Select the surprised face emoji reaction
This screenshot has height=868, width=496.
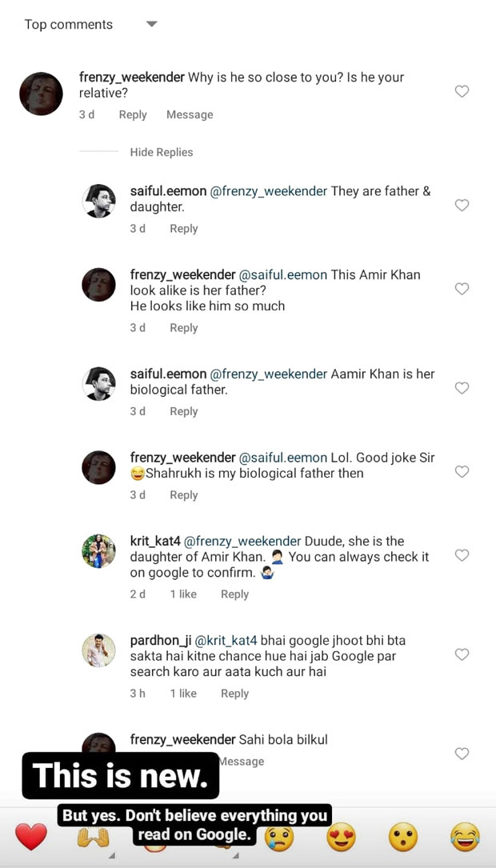pyautogui.click(x=402, y=837)
